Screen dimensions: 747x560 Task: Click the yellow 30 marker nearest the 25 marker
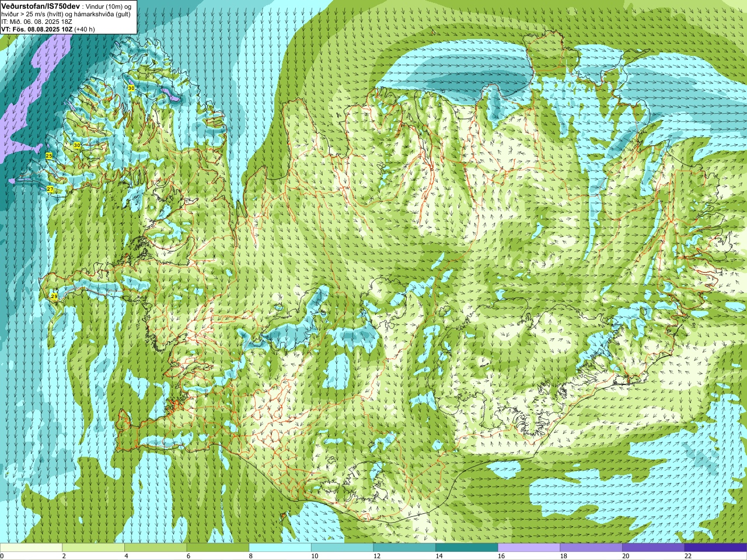pos(77,145)
